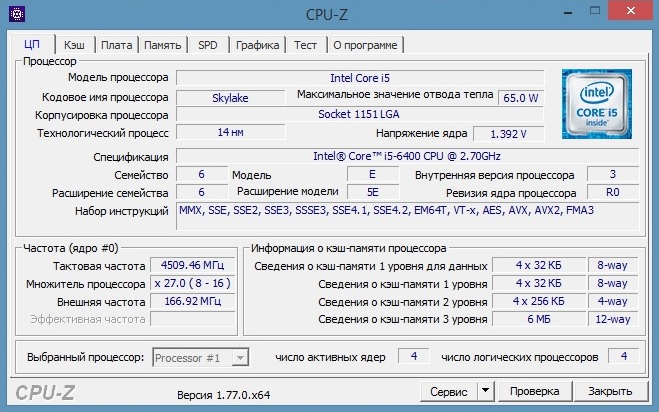Open the Память tab
Viewport: 659px width, 412px height.
(x=163, y=45)
